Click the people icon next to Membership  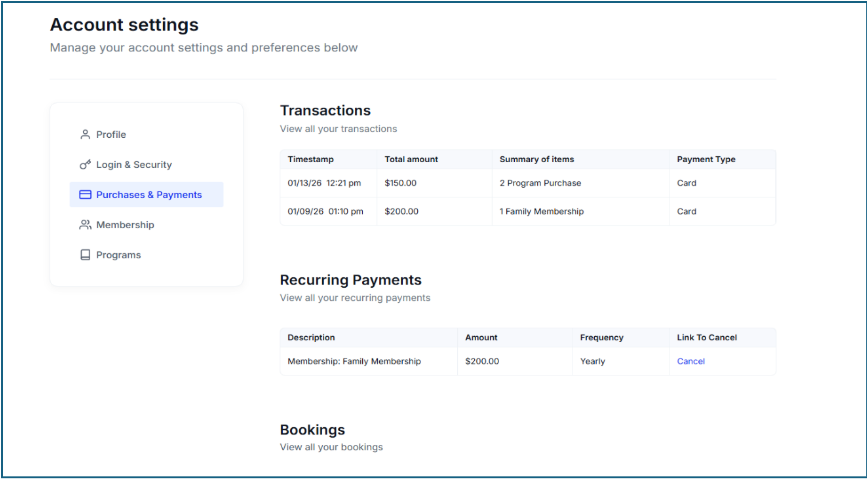(x=85, y=225)
